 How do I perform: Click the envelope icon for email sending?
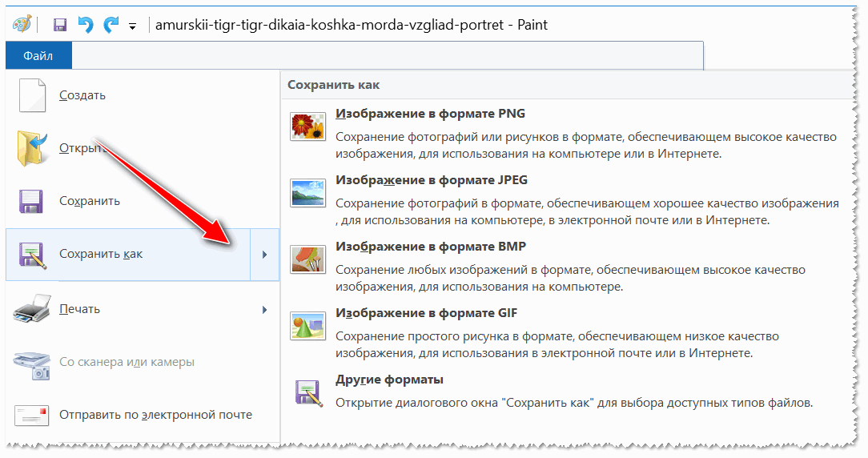pyautogui.click(x=31, y=414)
